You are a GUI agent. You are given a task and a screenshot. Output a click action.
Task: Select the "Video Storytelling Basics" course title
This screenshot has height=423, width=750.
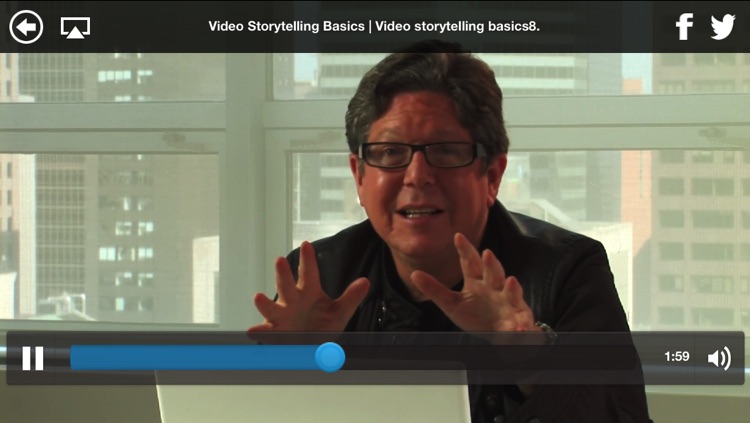pos(286,26)
